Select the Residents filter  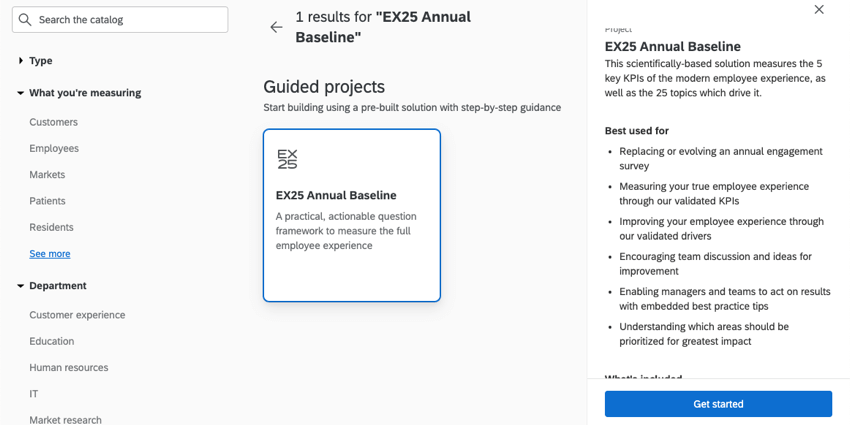(51, 227)
